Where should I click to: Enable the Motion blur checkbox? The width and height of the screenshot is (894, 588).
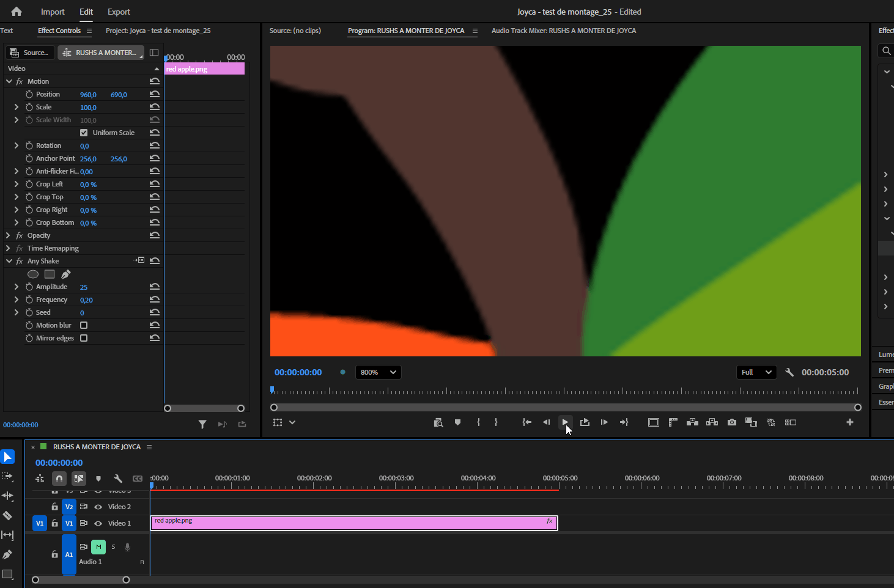click(x=84, y=325)
